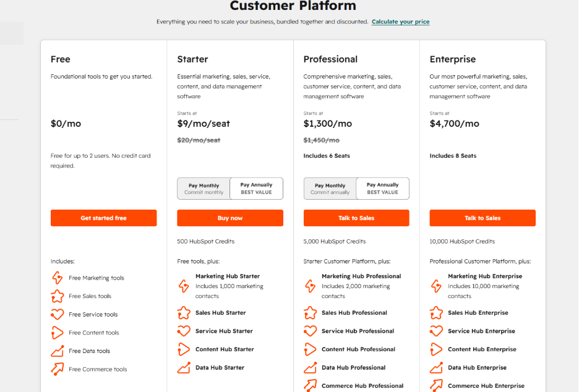This screenshot has width=579, height=392.
Task: Open the Calculate your price link
Action: (401, 22)
